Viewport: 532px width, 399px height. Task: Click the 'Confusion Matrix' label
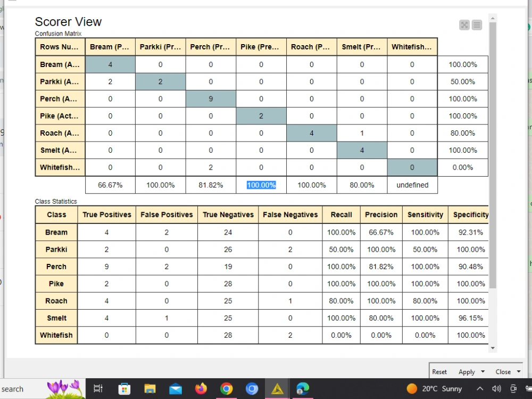click(x=58, y=34)
